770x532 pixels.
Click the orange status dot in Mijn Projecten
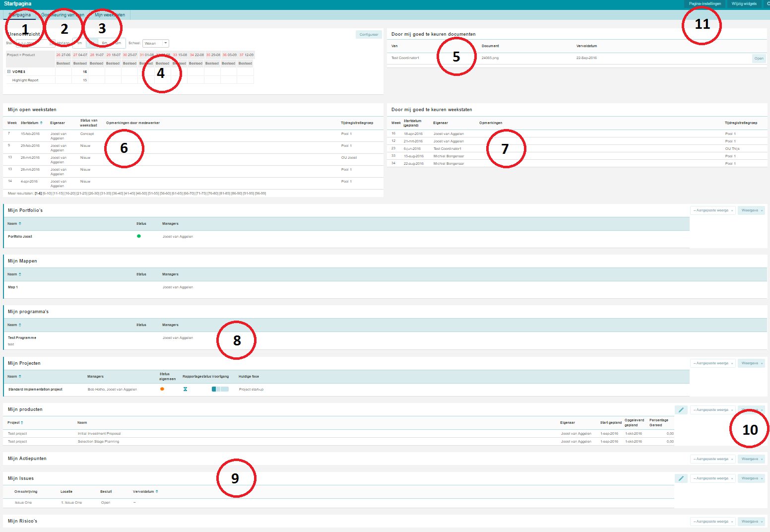click(162, 389)
